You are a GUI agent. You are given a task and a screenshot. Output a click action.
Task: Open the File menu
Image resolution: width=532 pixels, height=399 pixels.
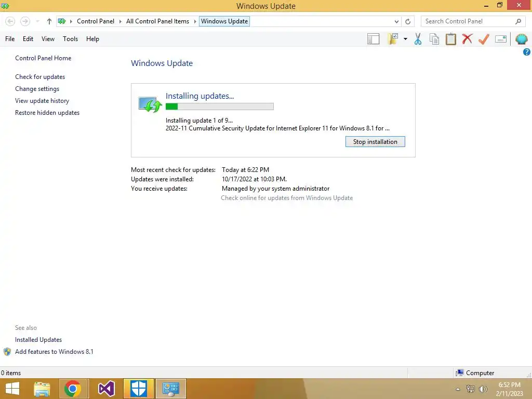pyautogui.click(x=10, y=39)
